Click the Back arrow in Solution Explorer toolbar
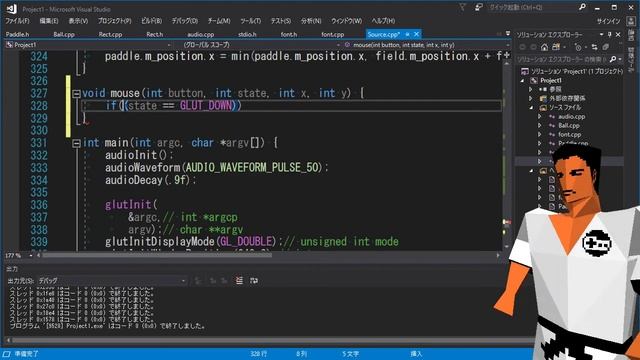 coord(522,48)
